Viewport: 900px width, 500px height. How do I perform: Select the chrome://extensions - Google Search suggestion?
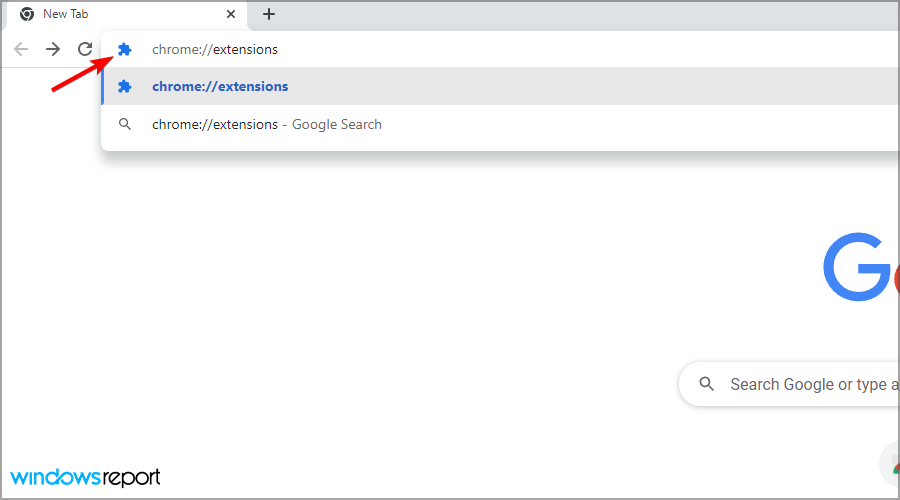tap(501, 124)
